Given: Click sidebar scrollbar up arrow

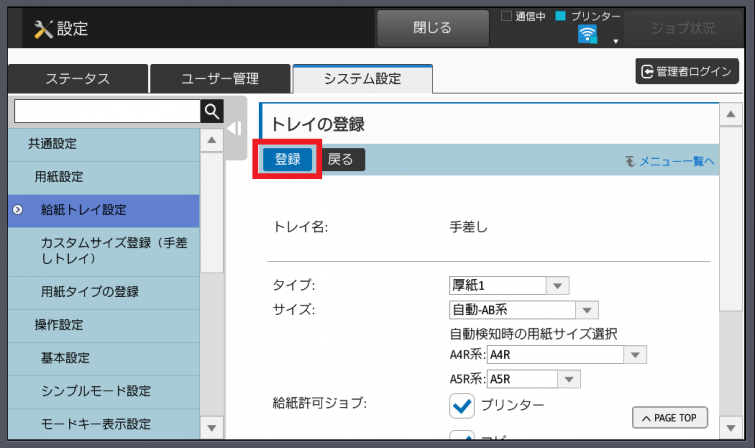Looking at the screenshot, I should tap(212, 140).
